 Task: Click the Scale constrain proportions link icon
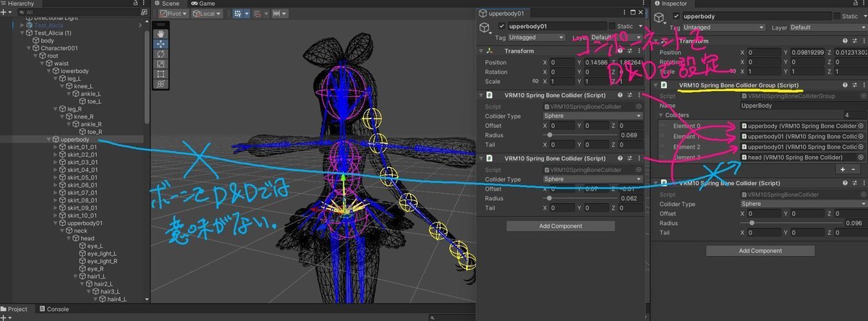click(x=536, y=82)
